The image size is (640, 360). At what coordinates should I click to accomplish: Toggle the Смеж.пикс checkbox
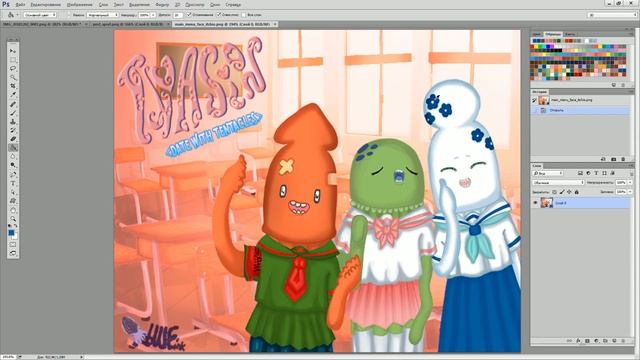tap(219, 15)
